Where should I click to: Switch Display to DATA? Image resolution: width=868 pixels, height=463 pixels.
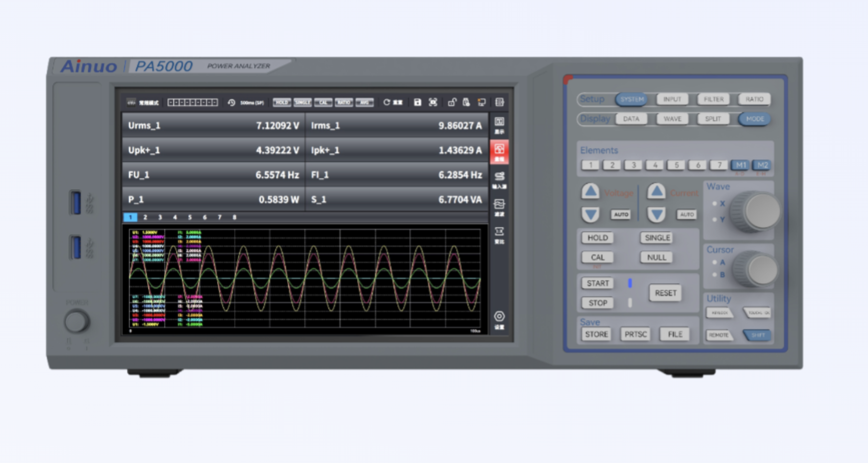[x=631, y=119]
